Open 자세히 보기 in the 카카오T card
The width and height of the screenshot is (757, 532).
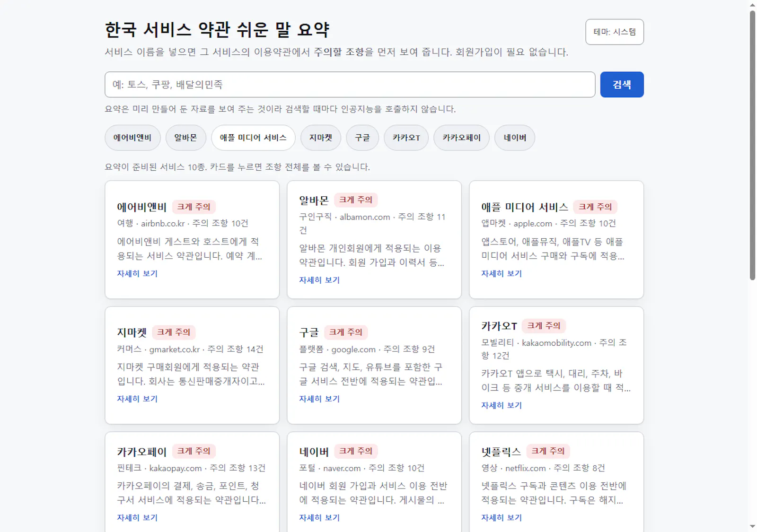coord(502,405)
